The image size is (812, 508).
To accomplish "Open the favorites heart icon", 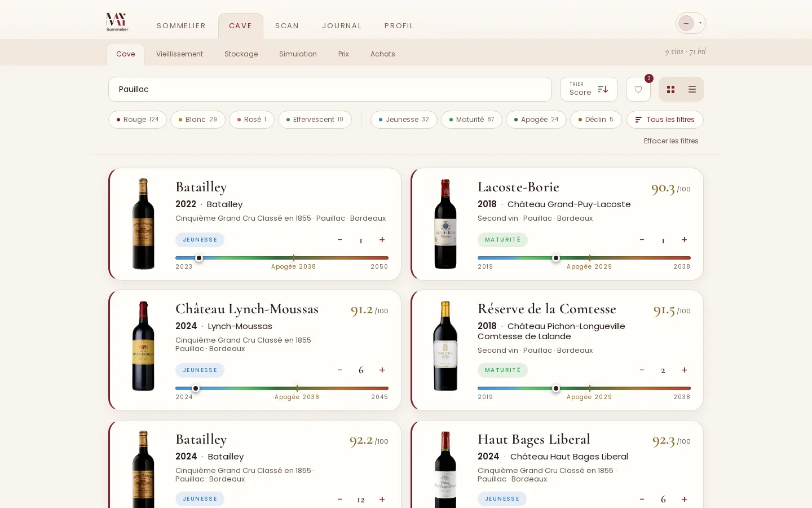I will [x=638, y=89].
